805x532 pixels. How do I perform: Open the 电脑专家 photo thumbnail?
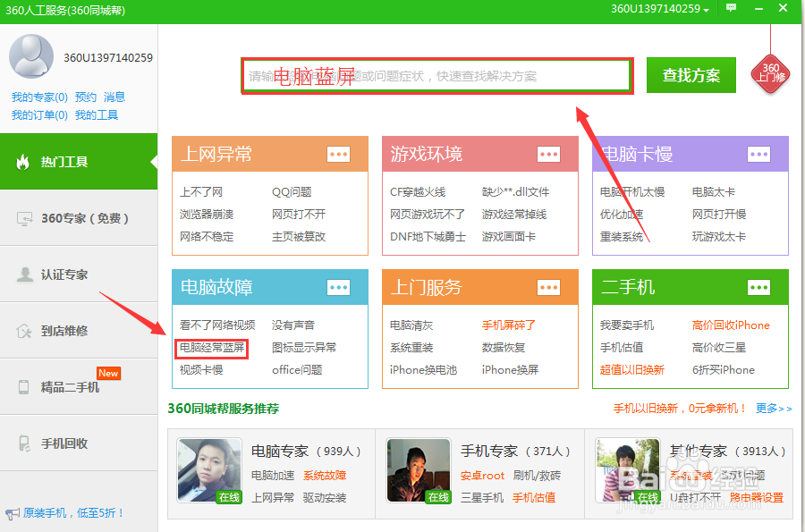[x=209, y=470]
